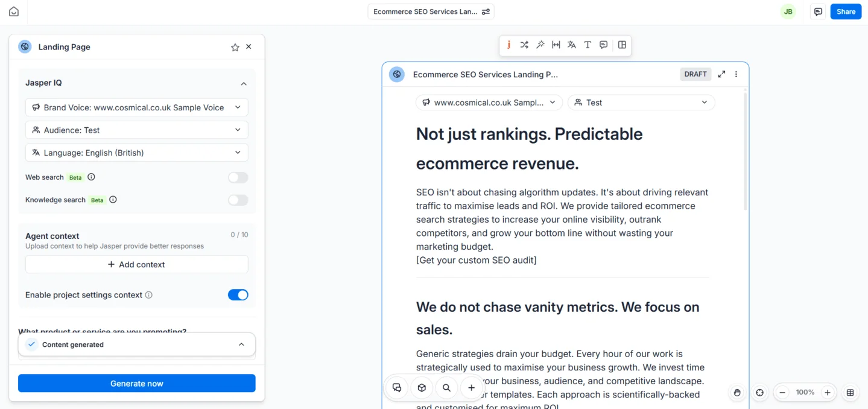Click the Agent context heading
This screenshot has width=868, height=409.
pos(52,236)
